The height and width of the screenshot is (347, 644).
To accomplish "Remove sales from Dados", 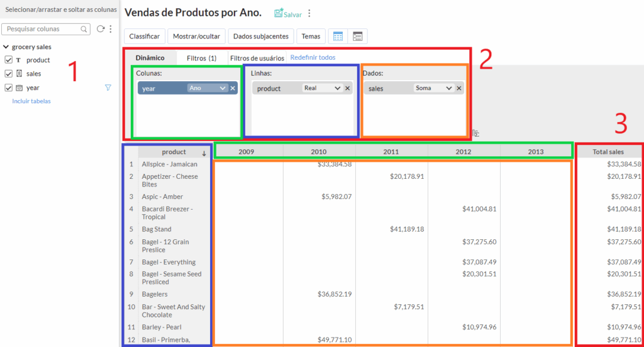I will coord(458,88).
